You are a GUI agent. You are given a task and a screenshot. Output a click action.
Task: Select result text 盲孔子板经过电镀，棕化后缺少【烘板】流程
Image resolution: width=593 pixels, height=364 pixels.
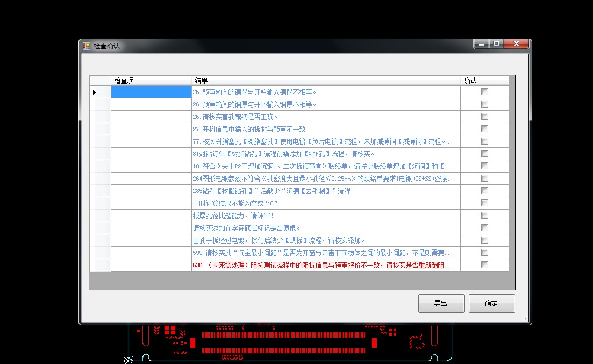[278, 240]
